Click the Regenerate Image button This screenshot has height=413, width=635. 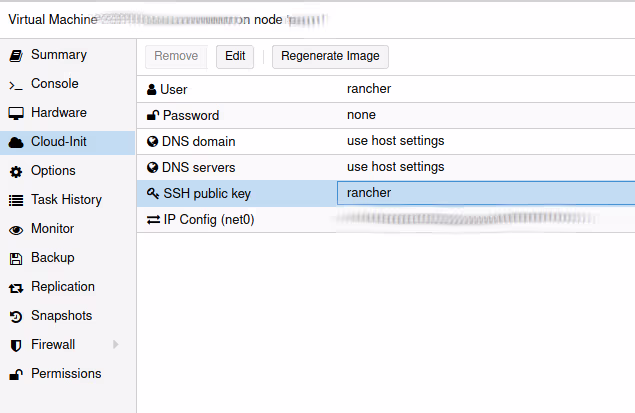tap(330, 56)
